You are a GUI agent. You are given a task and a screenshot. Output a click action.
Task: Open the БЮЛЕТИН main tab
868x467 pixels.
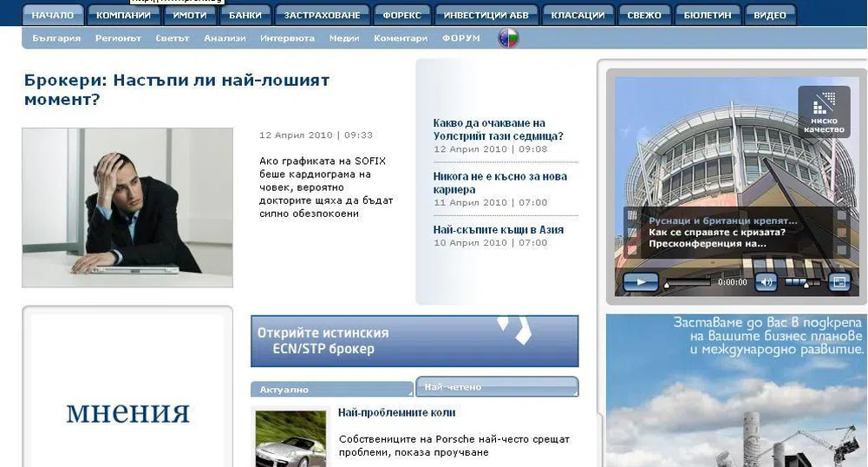pyautogui.click(x=708, y=15)
